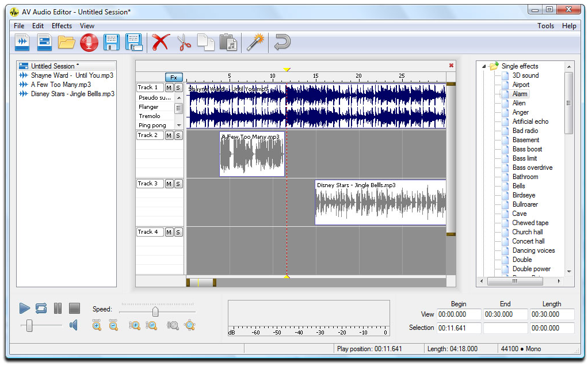The width and height of the screenshot is (588, 365).
Task: Select Track 4 label button
Action: click(150, 232)
